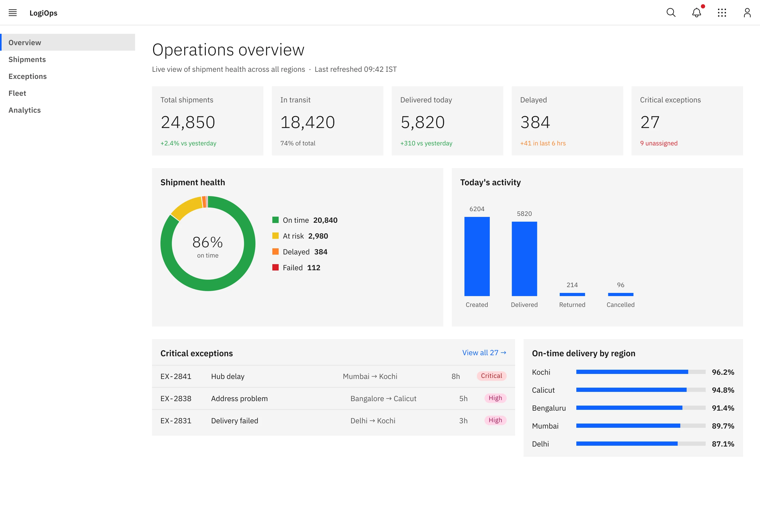Image resolution: width=760 pixels, height=532 pixels.
Task: Click the LogiOps logo text
Action: point(43,13)
